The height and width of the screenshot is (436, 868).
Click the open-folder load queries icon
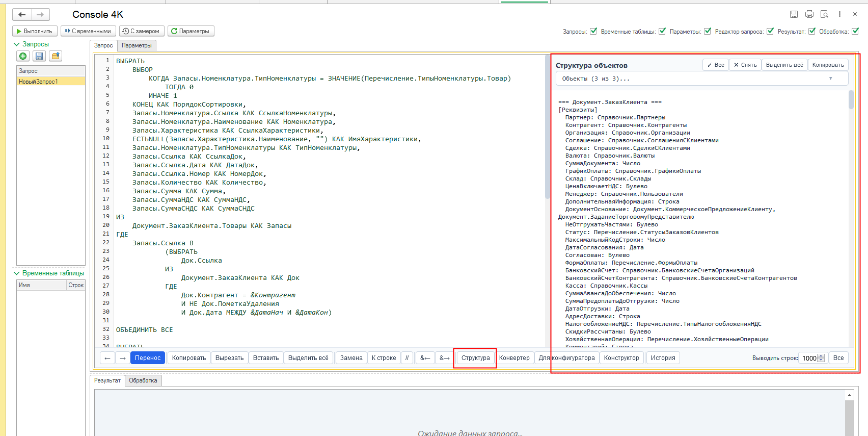point(56,56)
